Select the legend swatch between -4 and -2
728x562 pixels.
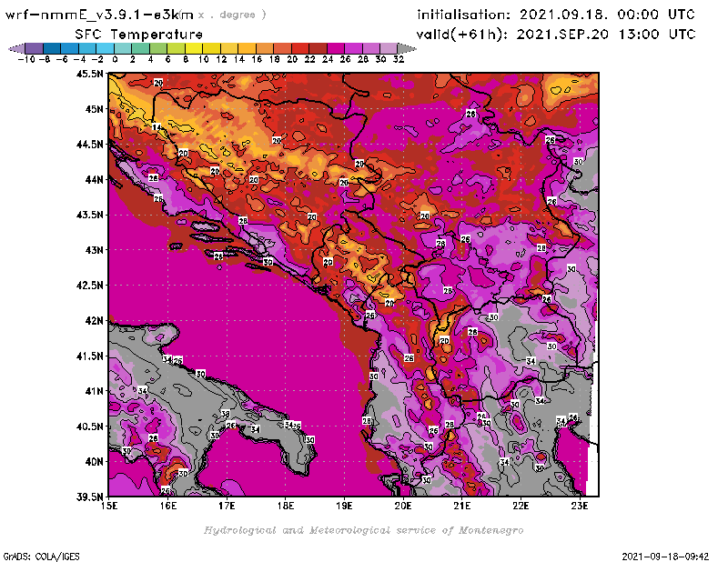click(87, 48)
